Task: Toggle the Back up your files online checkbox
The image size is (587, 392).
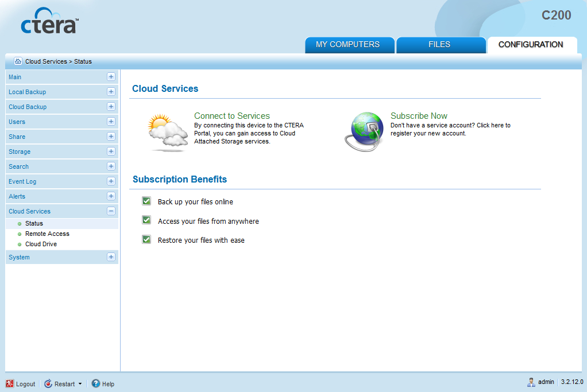Action: (146, 201)
